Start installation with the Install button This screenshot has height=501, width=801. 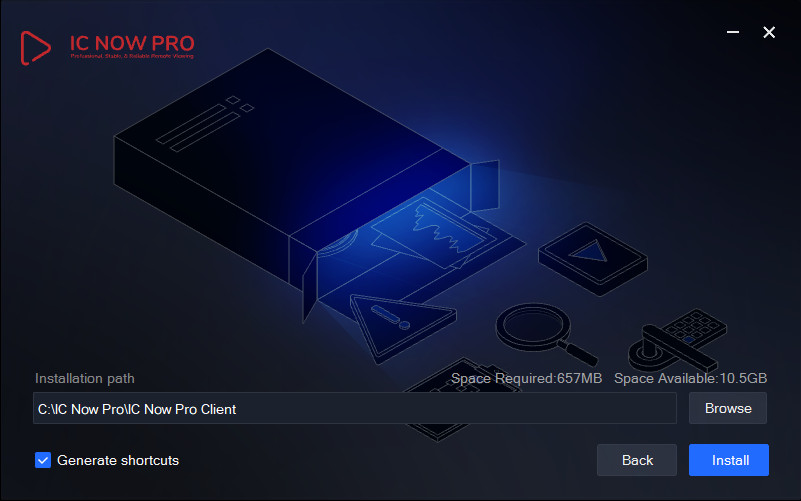click(x=728, y=460)
